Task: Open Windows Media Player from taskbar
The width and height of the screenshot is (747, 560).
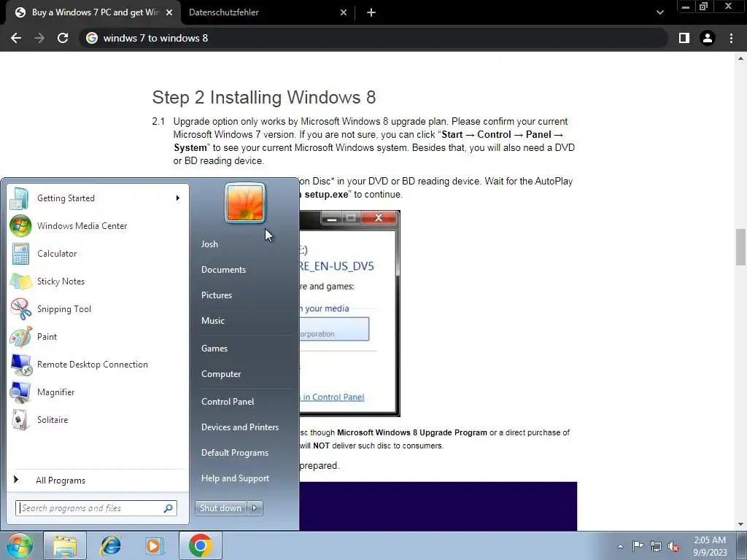Action: [x=154, y=545]
